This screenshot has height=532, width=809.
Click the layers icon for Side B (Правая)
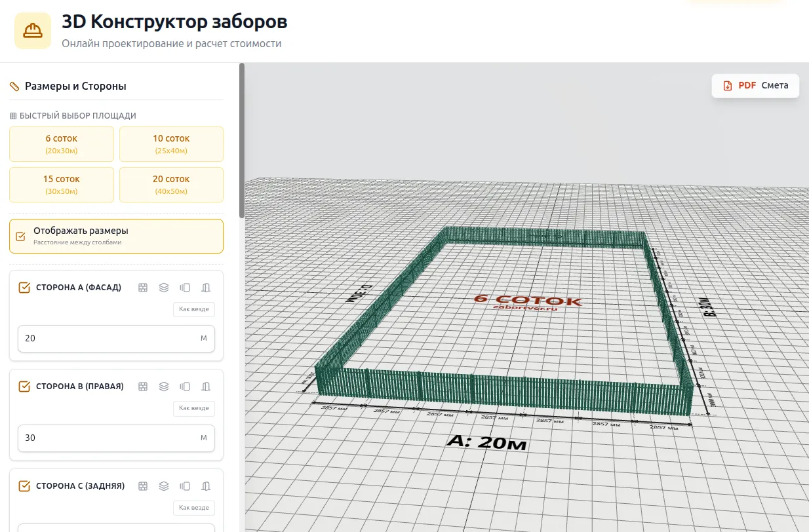point(164,387)
